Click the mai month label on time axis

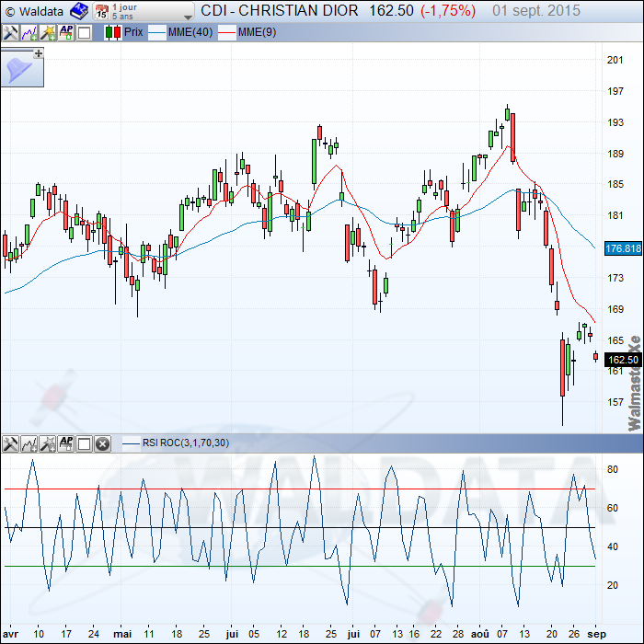[122, 634]
